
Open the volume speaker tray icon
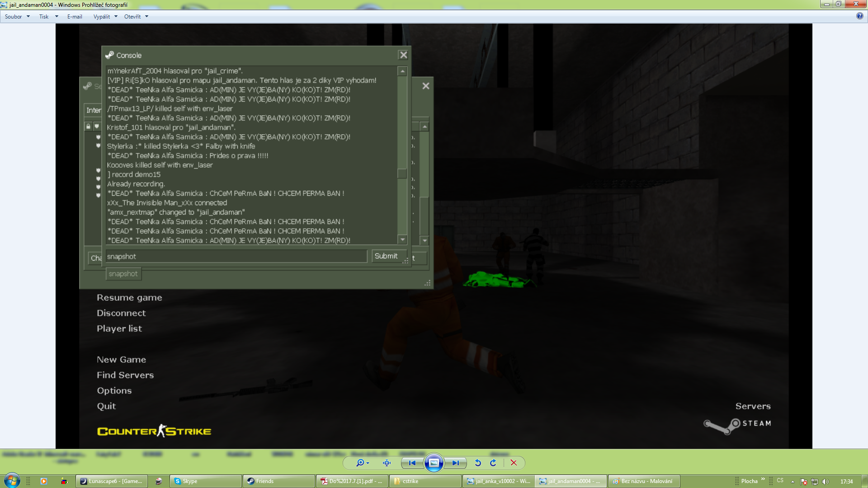pyautogui.click(x=826, y=482)
